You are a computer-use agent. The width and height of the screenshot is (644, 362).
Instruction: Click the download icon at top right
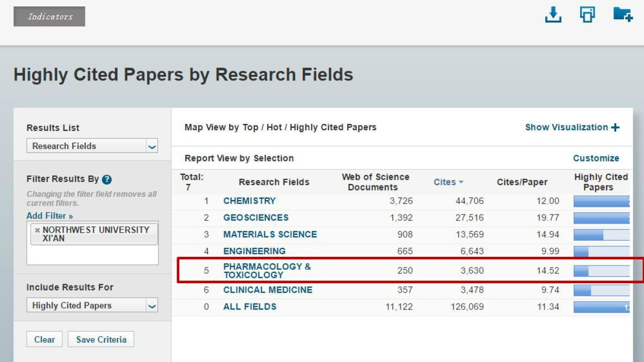[553, 14]
